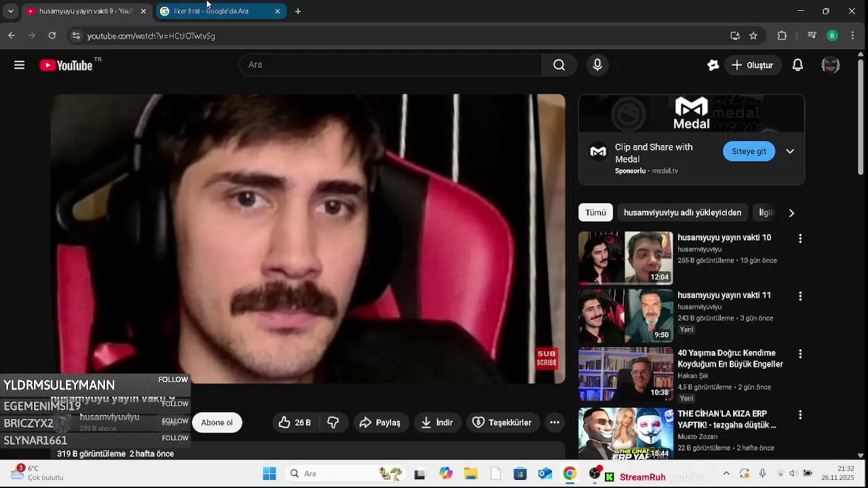Open options for THE CİHAN'LA KIZA ERP video
868x488 pixels.
[800, 415]
